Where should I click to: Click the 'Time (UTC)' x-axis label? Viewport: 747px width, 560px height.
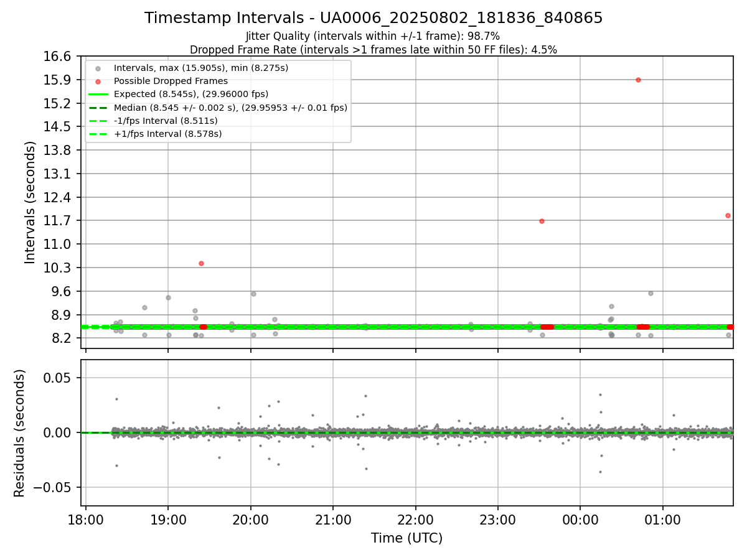pos(406,538)
